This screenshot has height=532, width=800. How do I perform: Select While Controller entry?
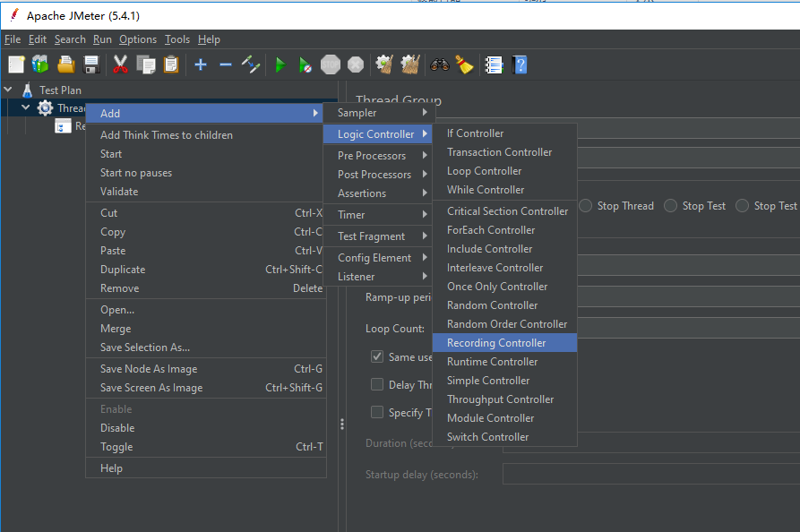click(x=504, y=190)
